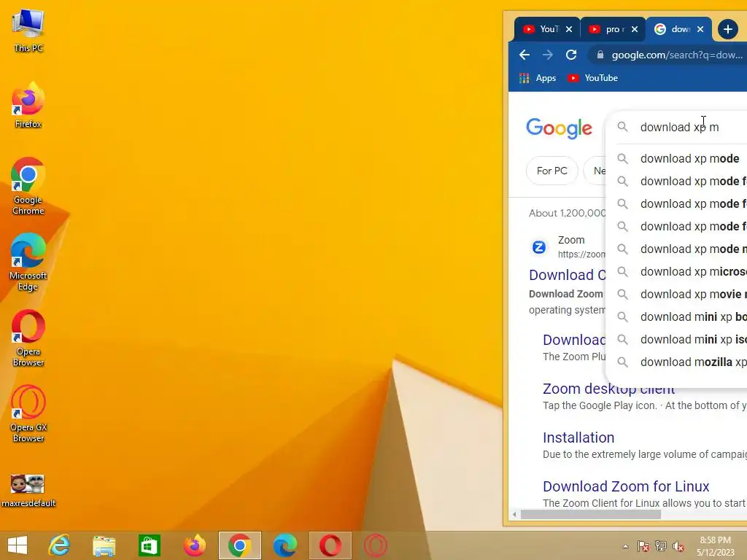Go back in the browser
This screenshot has height=560, width=747.
tap(525, 55)
